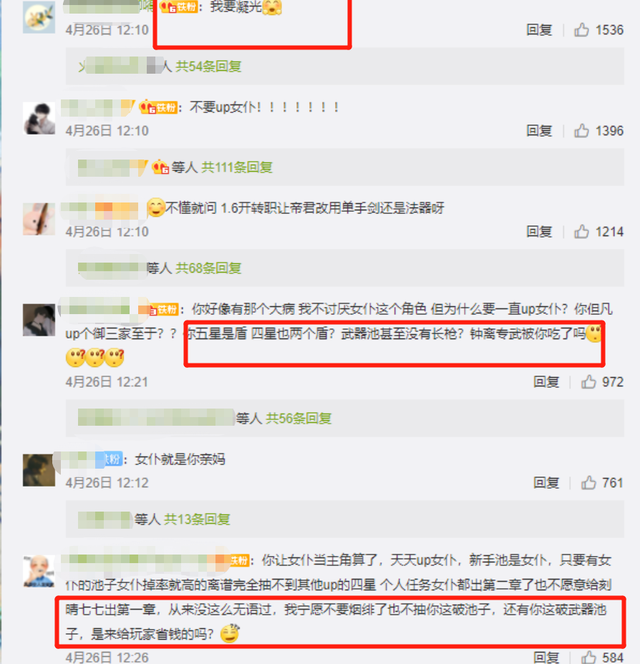Click the blue 铁粉 badge before 女仆就是你亲妈

(x=109, y=459)
